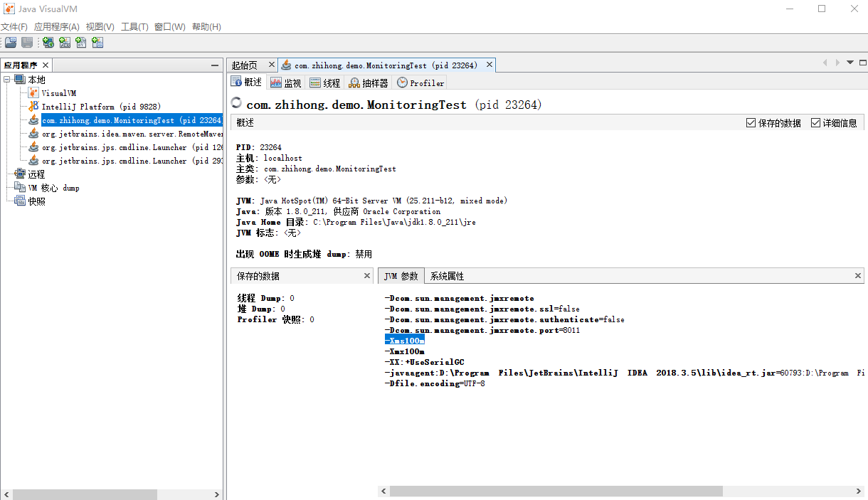Close the 起始页 tab

[272, 64]
